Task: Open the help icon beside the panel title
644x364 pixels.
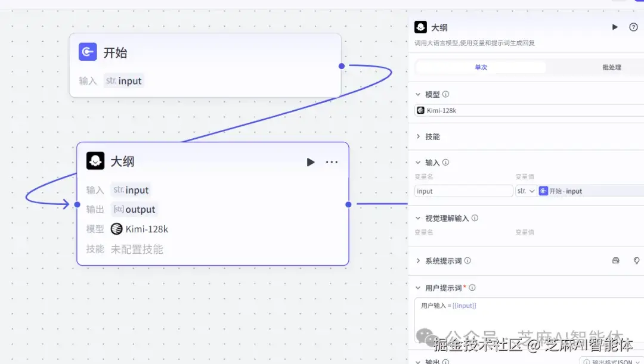Action: tap(633, 27)
